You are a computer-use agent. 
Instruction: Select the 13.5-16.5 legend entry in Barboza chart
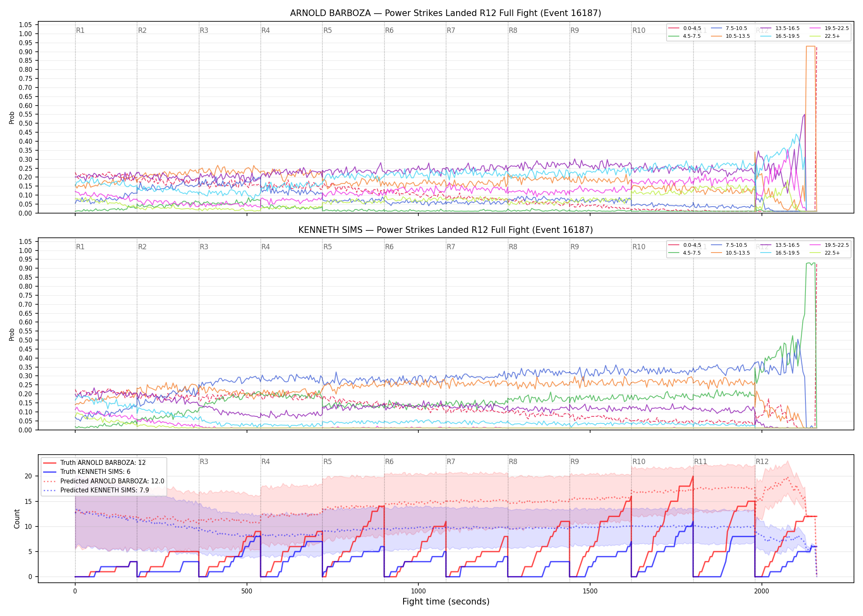click(x=780, y=28)
